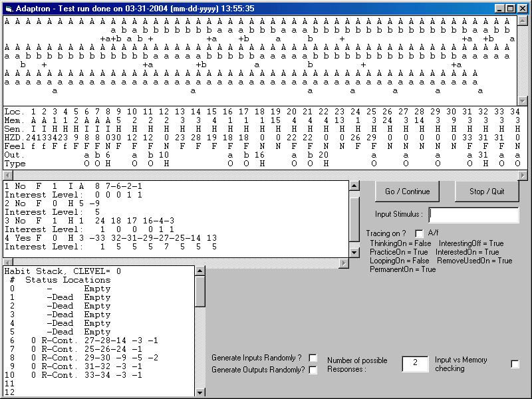Screen dimensions: 532x399
Task: Click the 'Feel' row label in memory table
Action: pos(15,146)
